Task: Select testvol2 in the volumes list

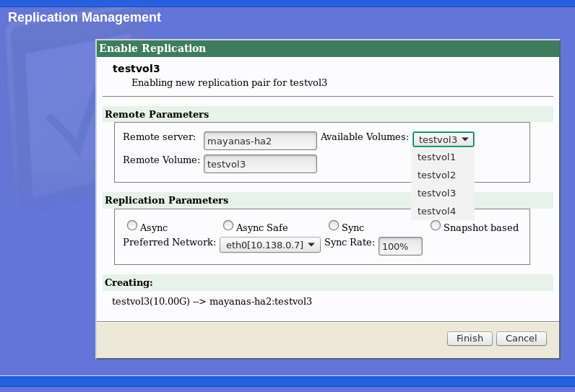Action: (436, 175)
